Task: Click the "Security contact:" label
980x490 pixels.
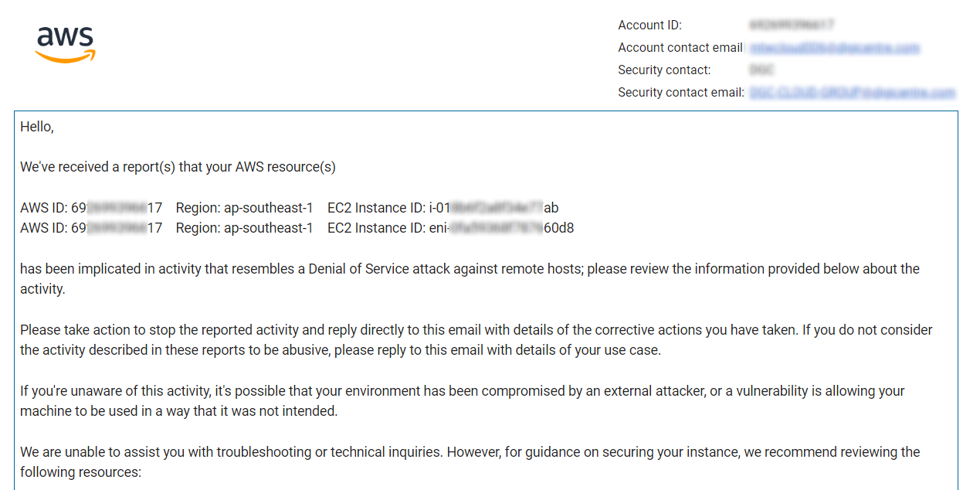Action: click(664, 70)
